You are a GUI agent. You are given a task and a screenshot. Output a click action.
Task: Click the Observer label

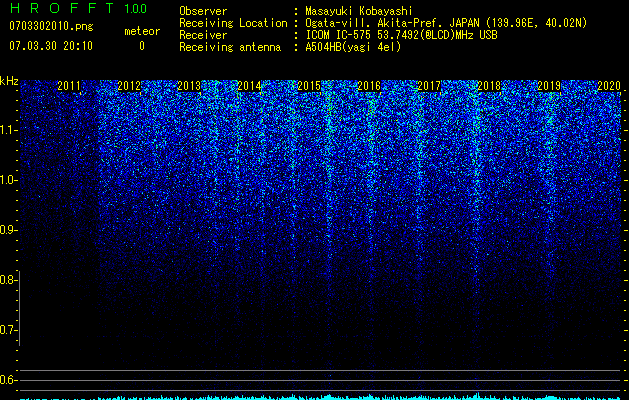tap(203, 11)
